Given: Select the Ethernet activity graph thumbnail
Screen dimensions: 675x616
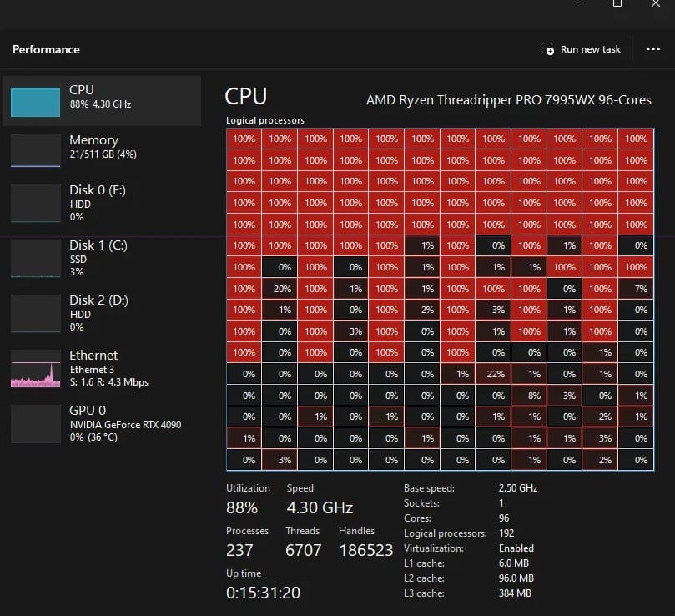Looking at the screenshot, I should [x=35, y=368].
